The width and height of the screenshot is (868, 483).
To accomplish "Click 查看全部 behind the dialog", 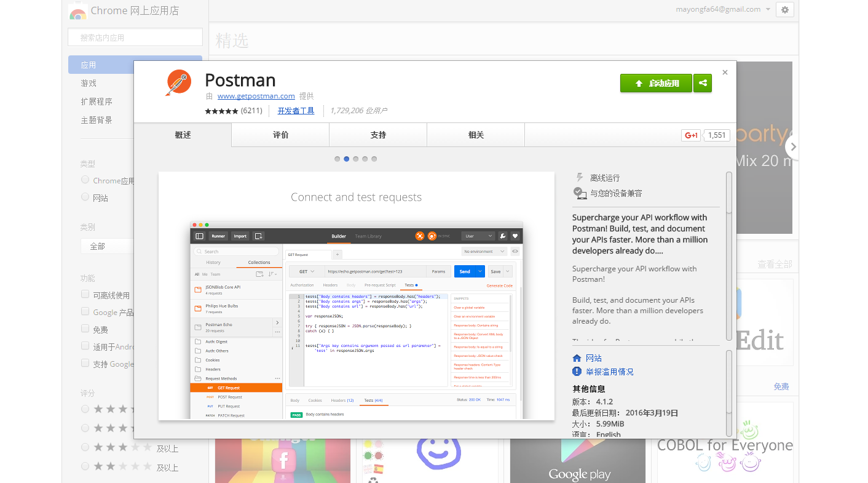I will 775,264.
